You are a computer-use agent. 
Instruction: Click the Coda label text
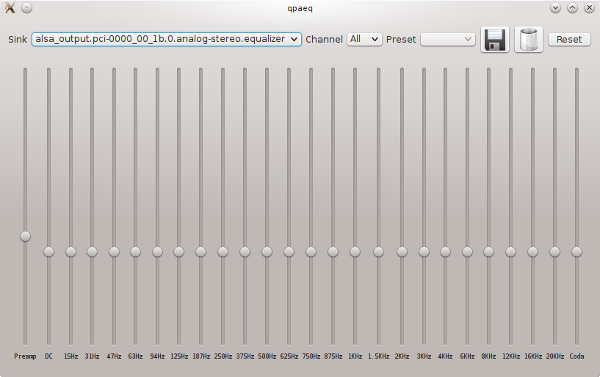pos(577,356)
